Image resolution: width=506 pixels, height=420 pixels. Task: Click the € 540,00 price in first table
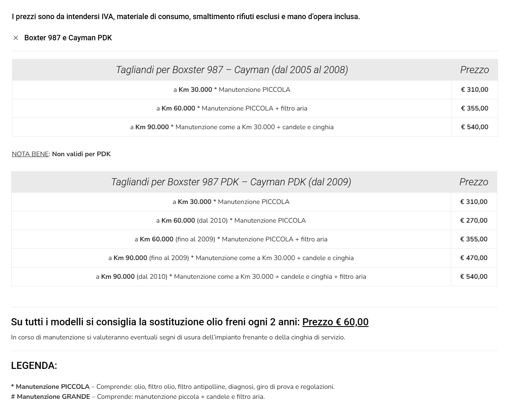tap(474, 127)
